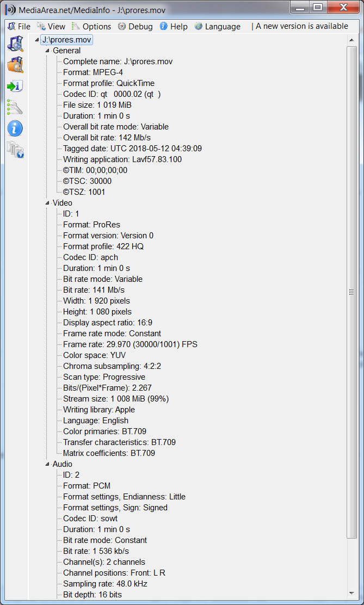
Task: Select 'Format: MPEG-4' row
Action: click(93, 72)
